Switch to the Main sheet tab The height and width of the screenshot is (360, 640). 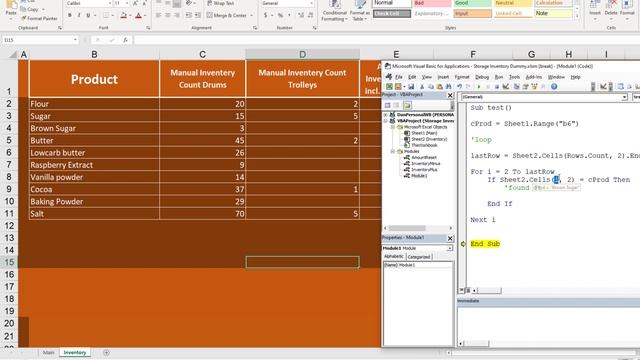pyautogui.click(x=48, y=353)
